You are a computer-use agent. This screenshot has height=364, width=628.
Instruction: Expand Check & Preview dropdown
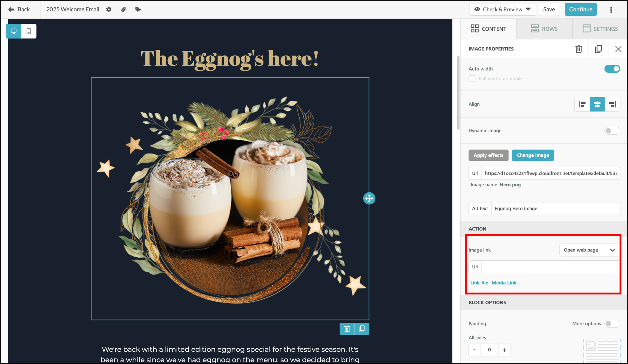[502, 9]
